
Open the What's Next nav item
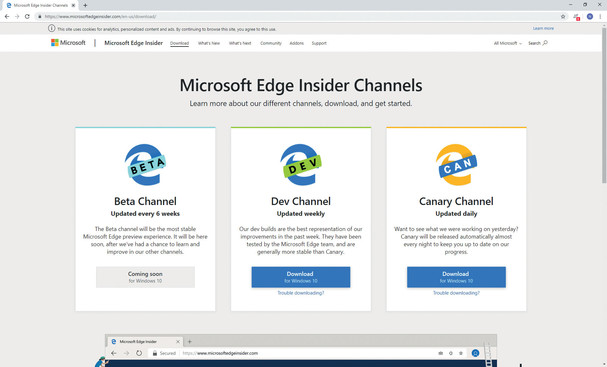tap(240, 43)
